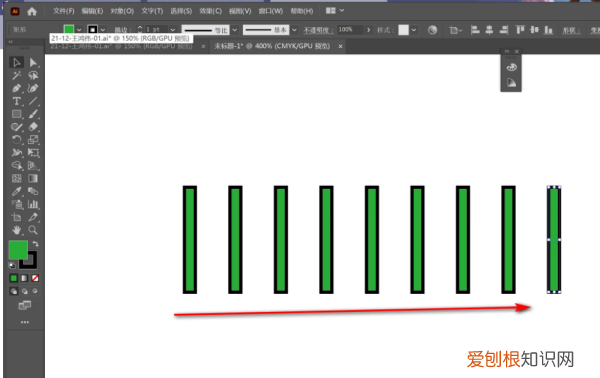Screen dimensions: 600x378
Task: Select the Pen tool
Action: coord(16,88)
